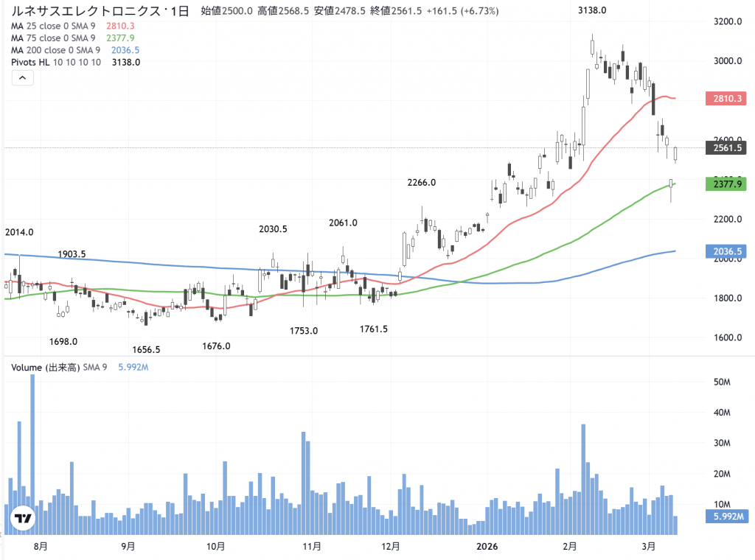
Task: Click the 10月 label on time axis
Action: pyautogui.click(x=215, y=547)
